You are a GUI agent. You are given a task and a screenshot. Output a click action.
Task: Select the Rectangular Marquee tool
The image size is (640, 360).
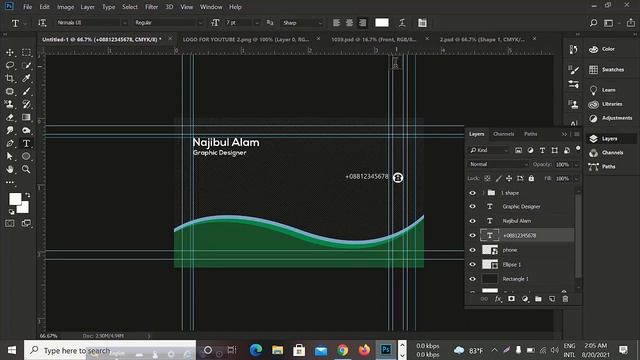pos(26,53)
